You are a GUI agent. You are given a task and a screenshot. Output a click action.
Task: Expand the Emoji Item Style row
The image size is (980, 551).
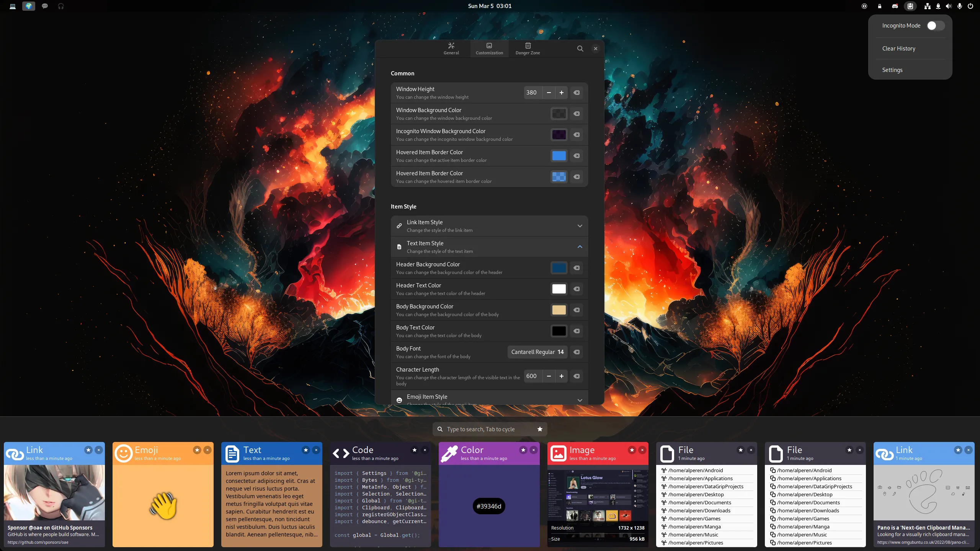click(580, 400)
